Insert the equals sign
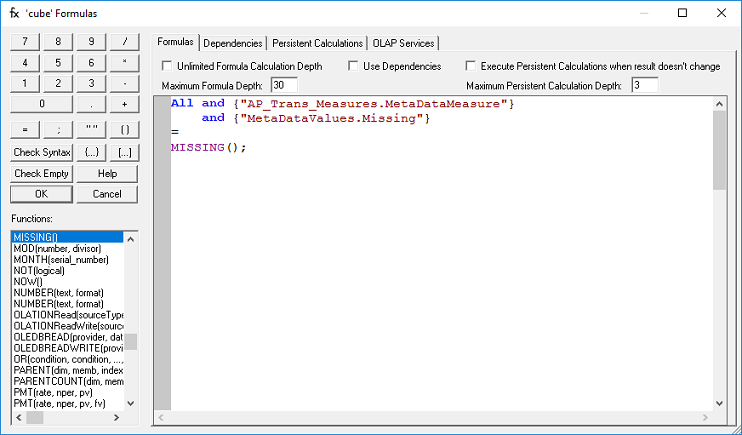 25,130
